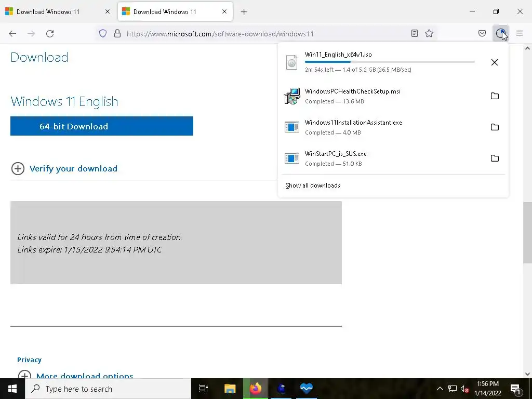Cancel the Win11_English_x64v1.iso download
The width and height of the screenshot is (532, 399).
(495, 62)
